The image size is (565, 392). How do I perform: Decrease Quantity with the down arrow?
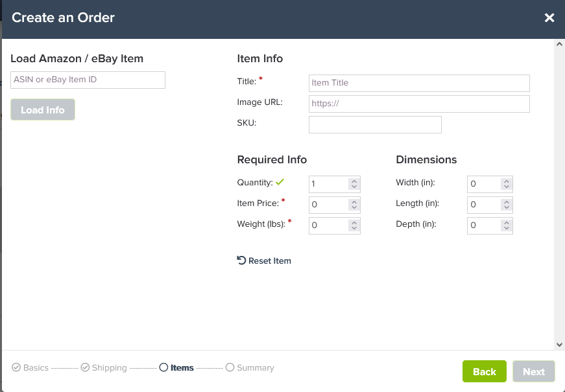click(354, 187)
